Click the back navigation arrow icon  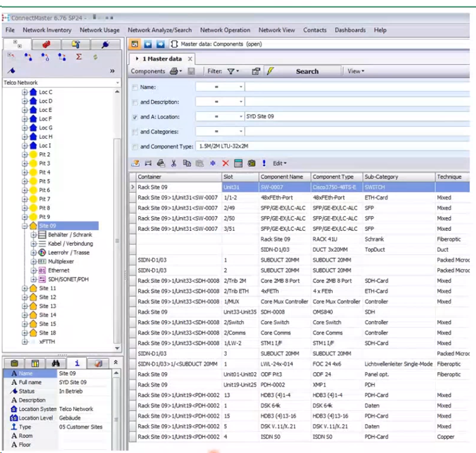pyautogui.click(x=147, y=44)
